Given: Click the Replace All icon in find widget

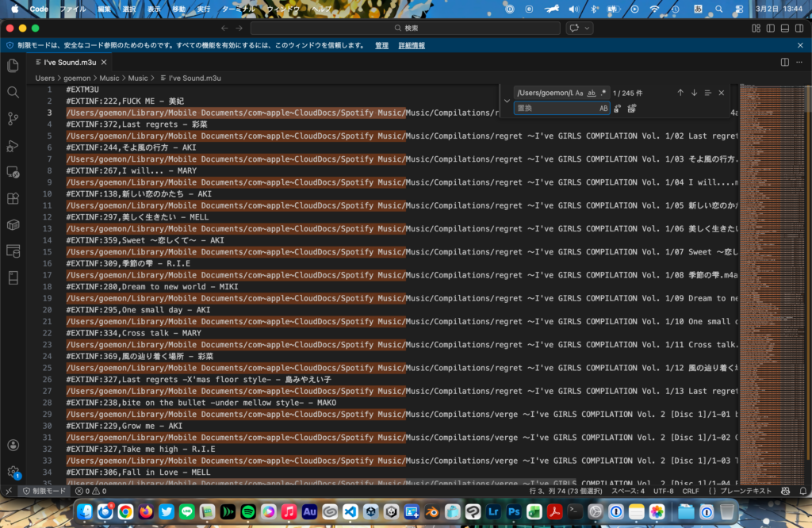Looking at the screenshot, I should click(x=631, y=108).
